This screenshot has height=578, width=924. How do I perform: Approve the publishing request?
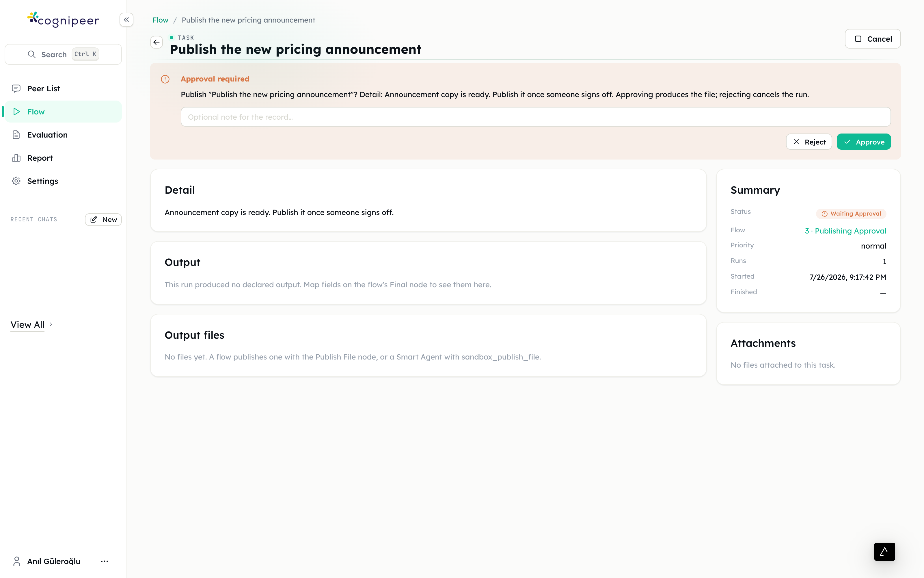coord(864,142)
